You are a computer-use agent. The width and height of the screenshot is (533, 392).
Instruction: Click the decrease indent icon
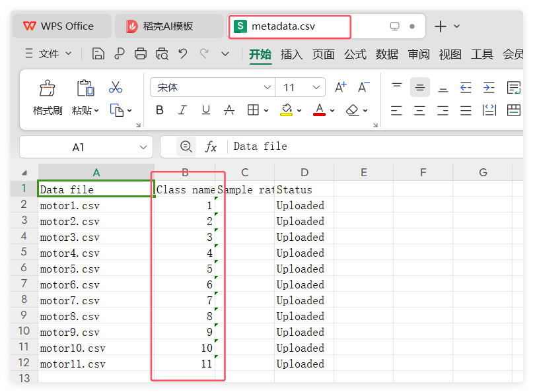click(x=466, y=87)
